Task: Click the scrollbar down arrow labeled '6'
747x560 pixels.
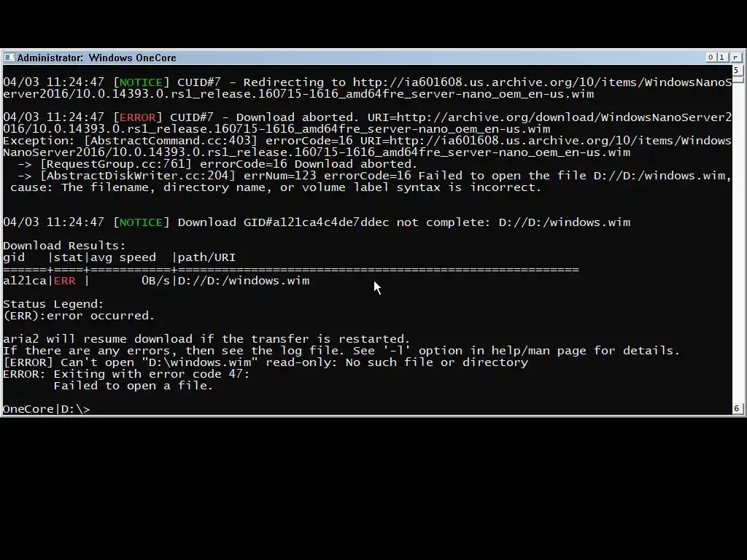Action: [x=737, y=408]
